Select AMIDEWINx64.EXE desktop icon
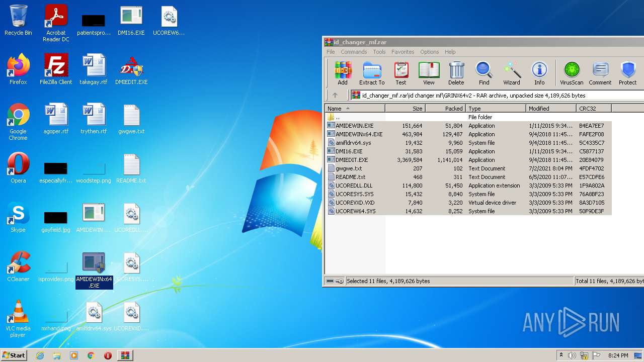Image resolution: width=644 pixels, height=362 pixels. tap(94, 270)
